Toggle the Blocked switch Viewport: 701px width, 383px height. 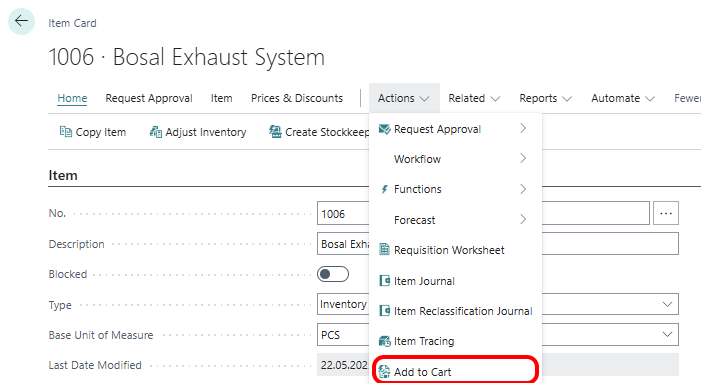(333, 274)
